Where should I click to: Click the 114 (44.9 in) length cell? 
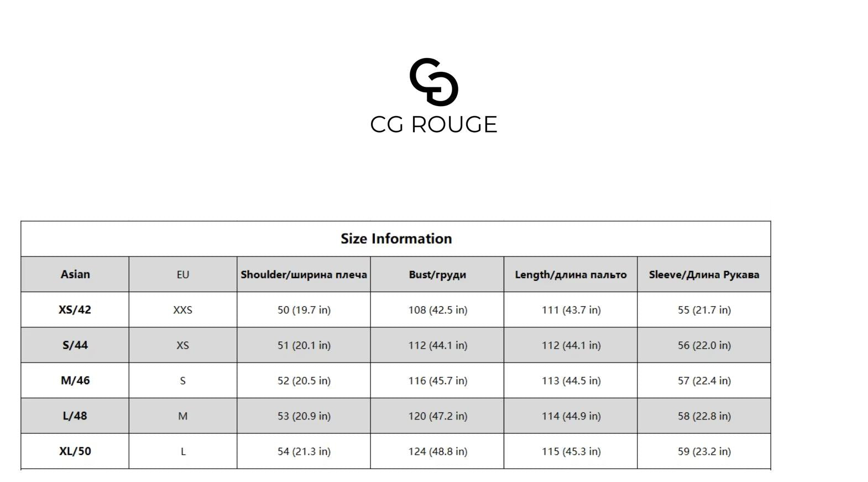click(571, 416)
